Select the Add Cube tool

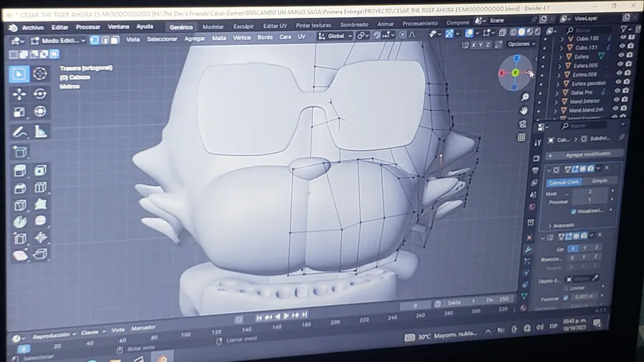(20, 152)
